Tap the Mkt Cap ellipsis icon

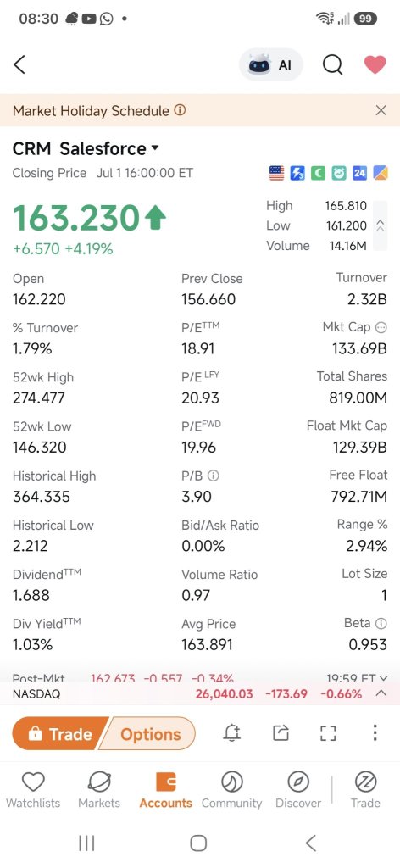click(381, 328)
